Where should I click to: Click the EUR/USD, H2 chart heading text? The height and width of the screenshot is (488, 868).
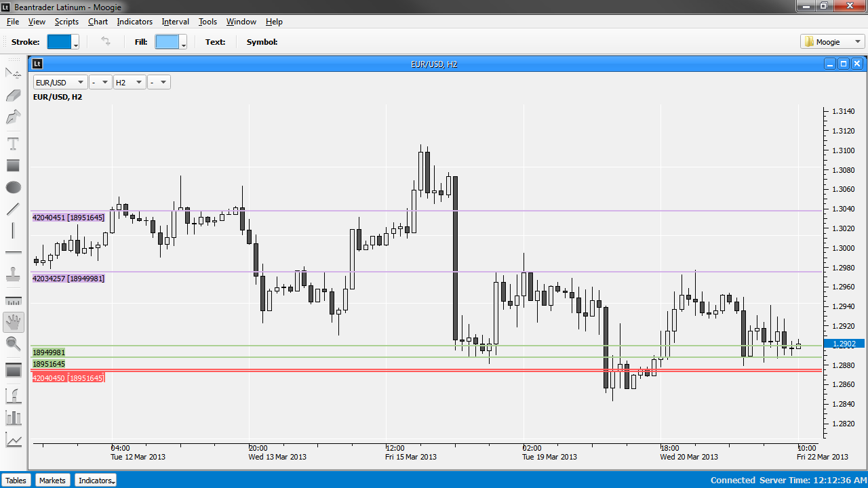58,97
